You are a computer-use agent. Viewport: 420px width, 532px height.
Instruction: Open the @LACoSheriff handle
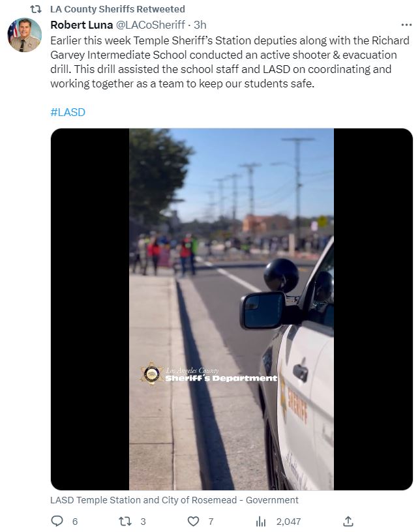click(x=151, y=25)
